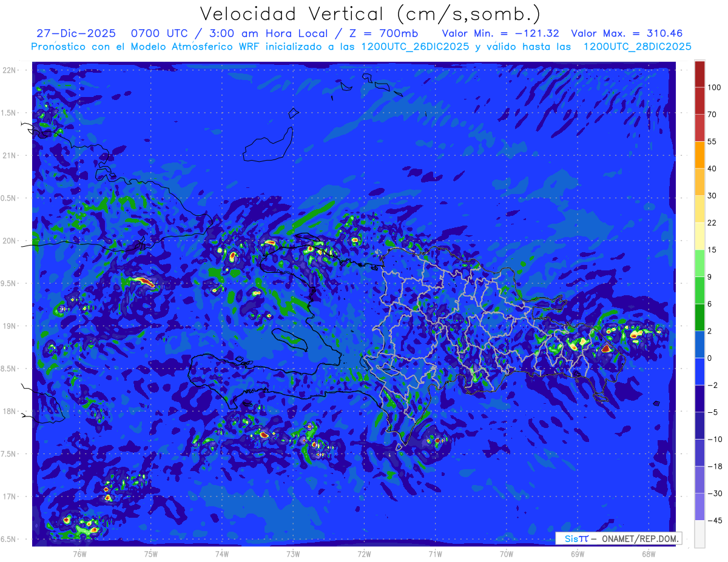
Task: Pick the light green swatch between 9 and 15
Action: point(699,263)
